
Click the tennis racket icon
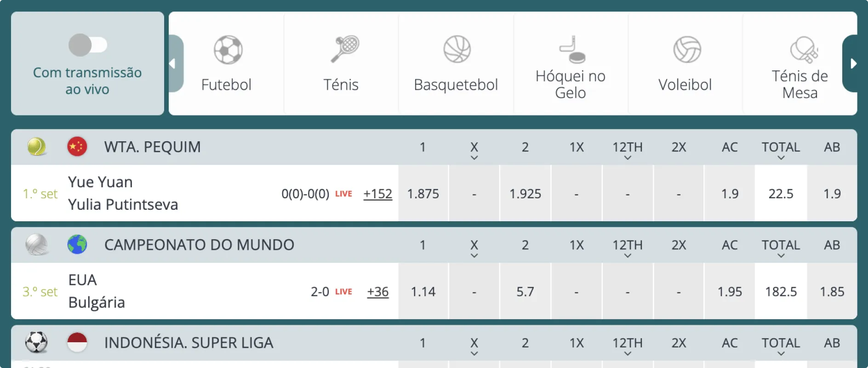[x=345, y=49]
